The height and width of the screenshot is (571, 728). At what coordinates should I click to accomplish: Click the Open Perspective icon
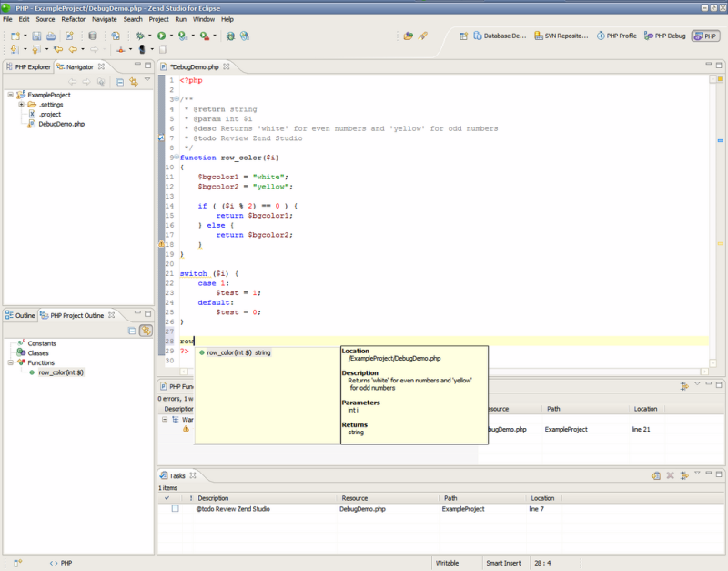[464, 36]
